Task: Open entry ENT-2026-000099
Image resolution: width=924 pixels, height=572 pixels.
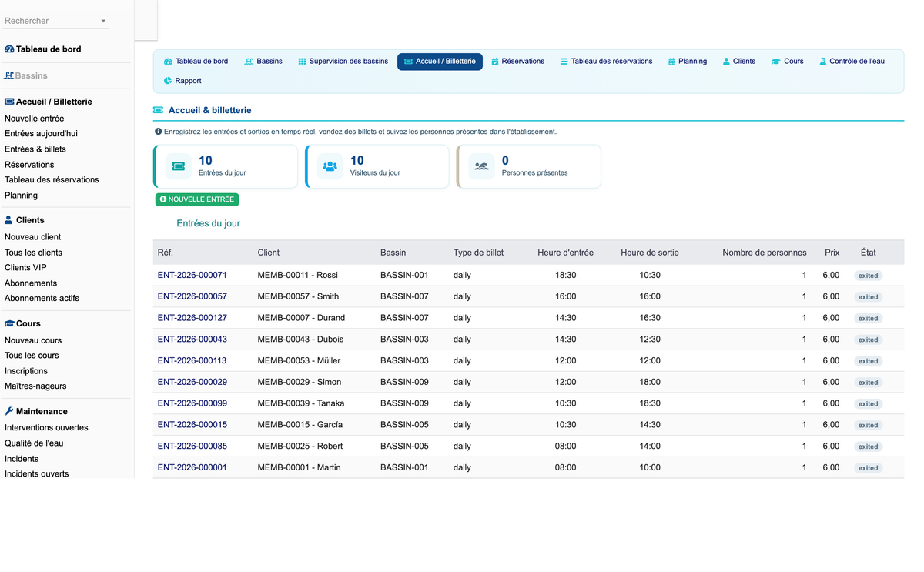Action: (x=192, y=403)
